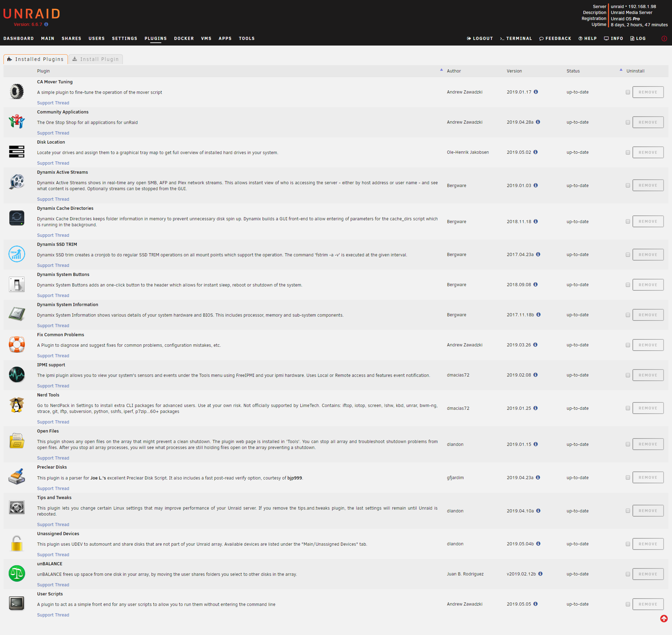This screenshot has width=672, height=635.
Task: Open the Dashboard menu
Action: click(19, 39)
